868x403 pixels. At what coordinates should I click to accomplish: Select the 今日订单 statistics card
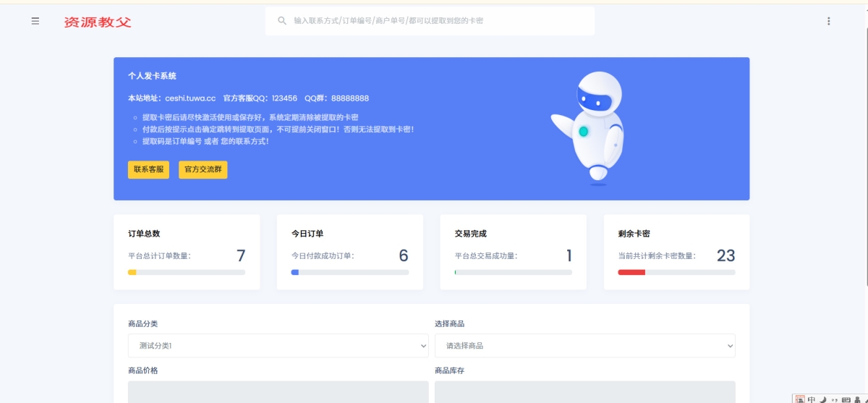(349, 252)
